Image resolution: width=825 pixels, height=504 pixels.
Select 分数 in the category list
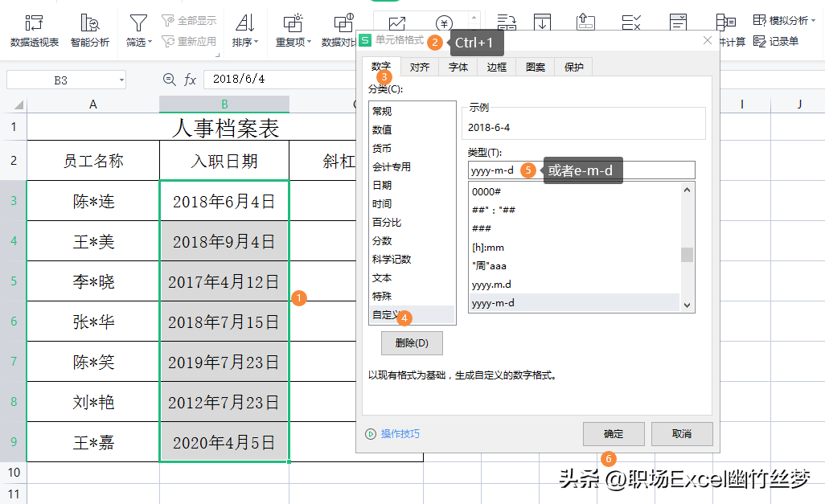412,240
